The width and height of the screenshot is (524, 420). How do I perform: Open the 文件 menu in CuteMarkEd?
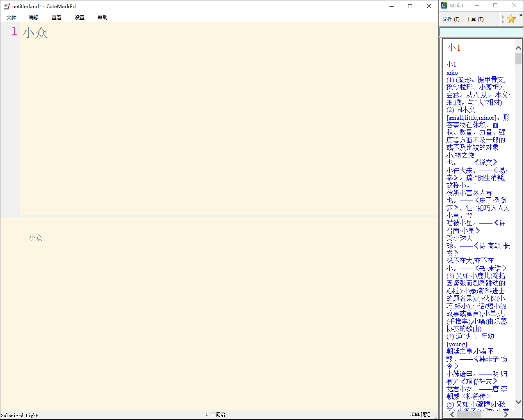pos(11,18)
